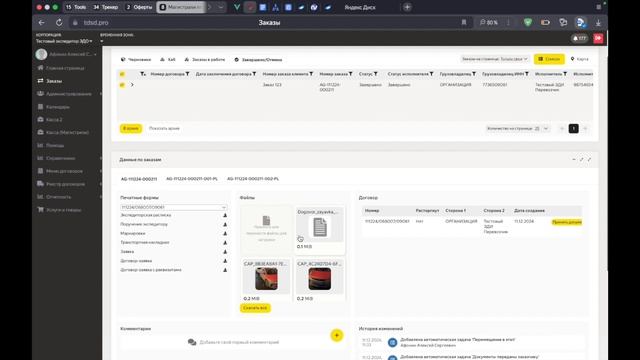Viewport: 640px width, 360px height.
Task: Switch to the Заказы в работе tab
Action: click(x=205, y=60)
